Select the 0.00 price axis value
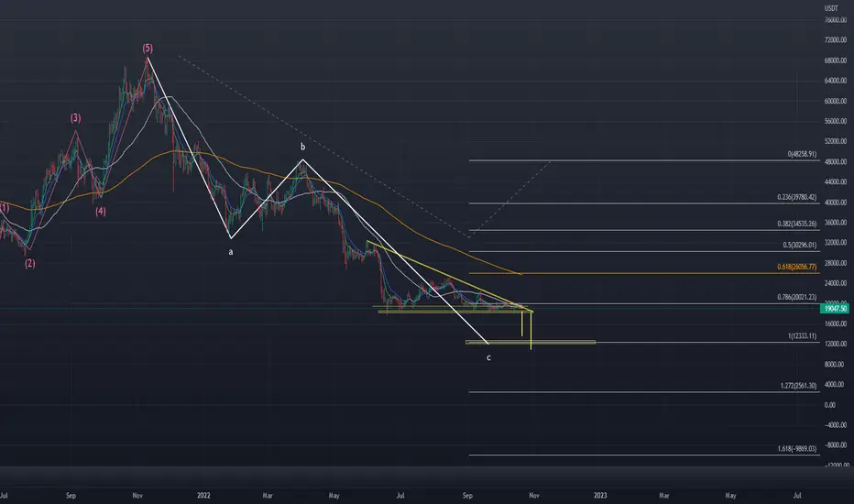The image size is (854, 504). click(829, 405)
